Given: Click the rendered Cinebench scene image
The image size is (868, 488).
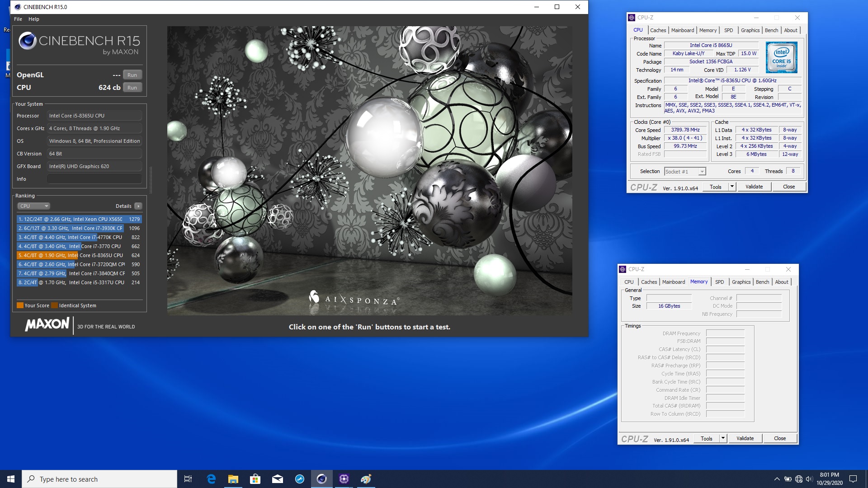Looking at the screenshot, I should tap(369, 170).
